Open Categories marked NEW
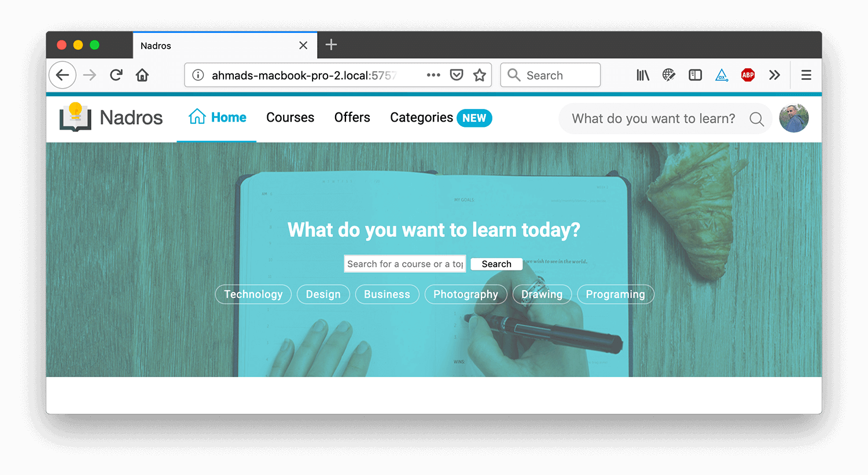The image size is (868, 475). pos(441,118)
